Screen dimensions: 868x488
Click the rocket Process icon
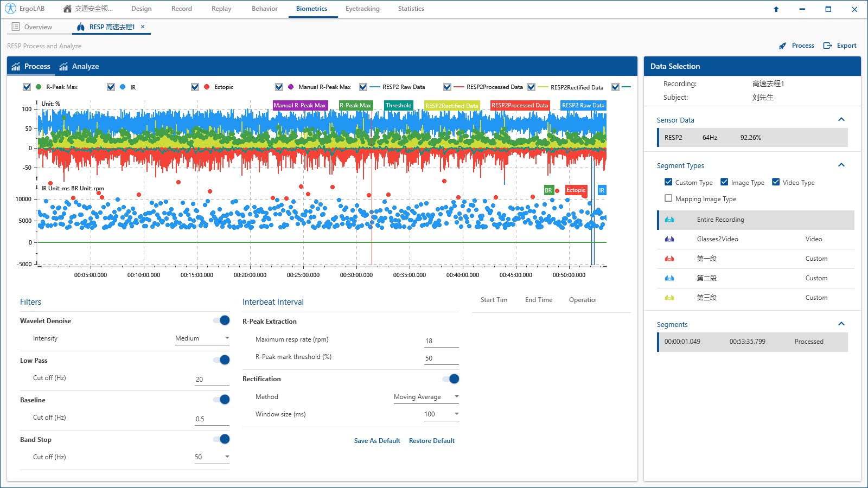[x=782, y=46]
